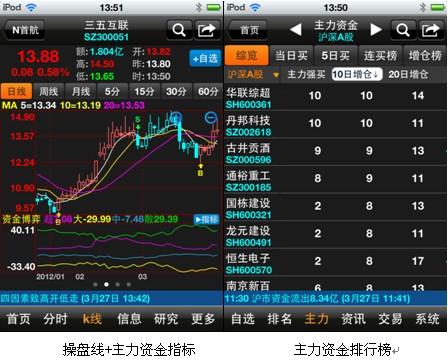Open the 通裕重工 SZ300185 row
This screenshot has height=360, width=448.
[x=336, y=180]
